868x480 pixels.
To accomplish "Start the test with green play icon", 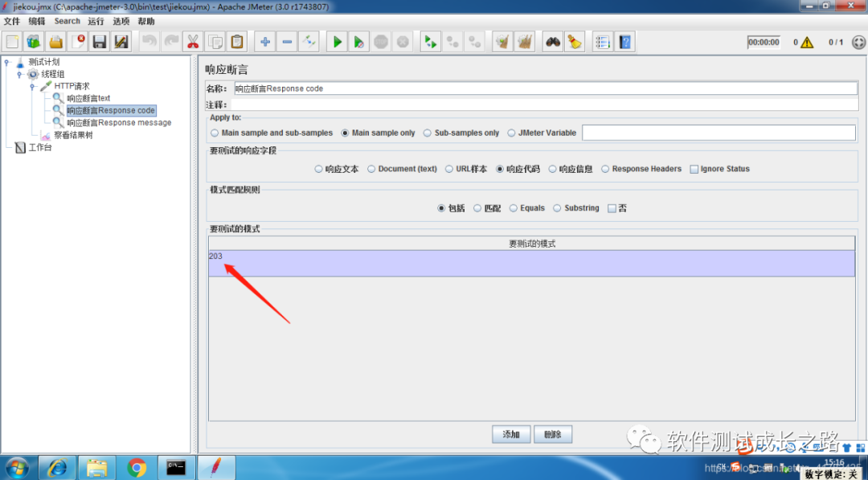I will coord(337,42).
